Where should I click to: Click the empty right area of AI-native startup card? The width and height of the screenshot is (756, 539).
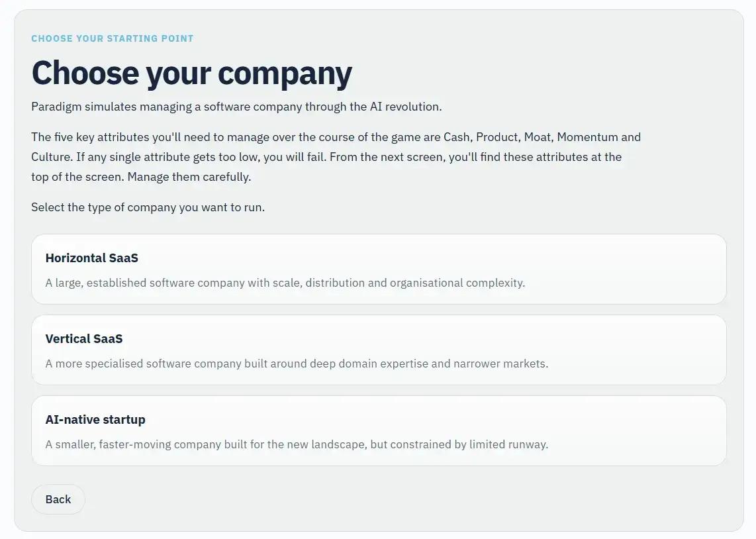click(636, 430)
